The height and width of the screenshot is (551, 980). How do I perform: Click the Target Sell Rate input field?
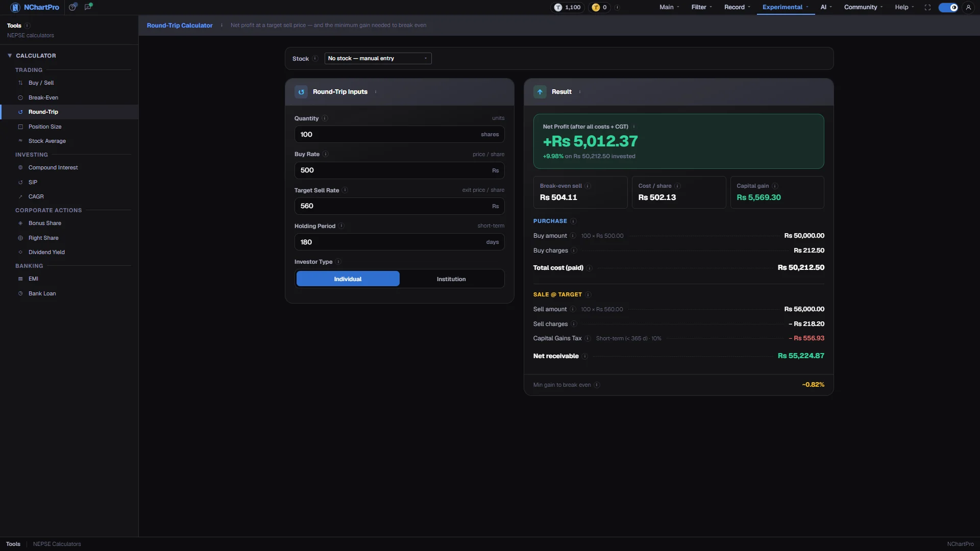pos(399,206)
